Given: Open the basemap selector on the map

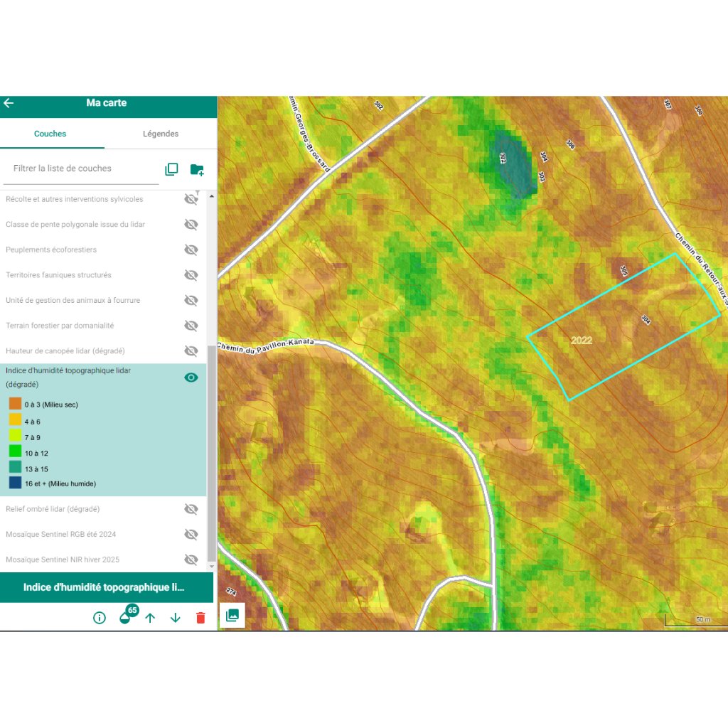Looking at the screenshot, I should (232, 616).
